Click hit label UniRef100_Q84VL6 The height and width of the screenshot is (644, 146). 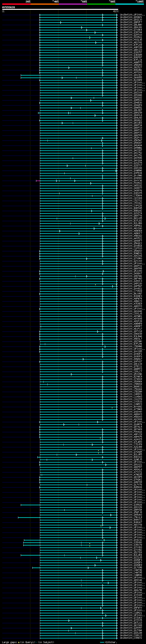pyautogui.click(x=131, y=115)
